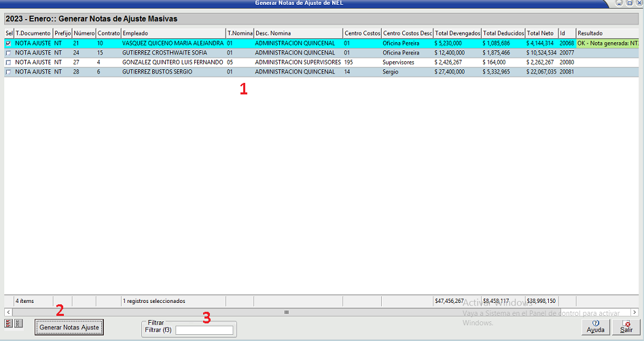644x341 pixels.
Task: Click the horizontal scrollbar left arrow
Action: tap(8, 312)
